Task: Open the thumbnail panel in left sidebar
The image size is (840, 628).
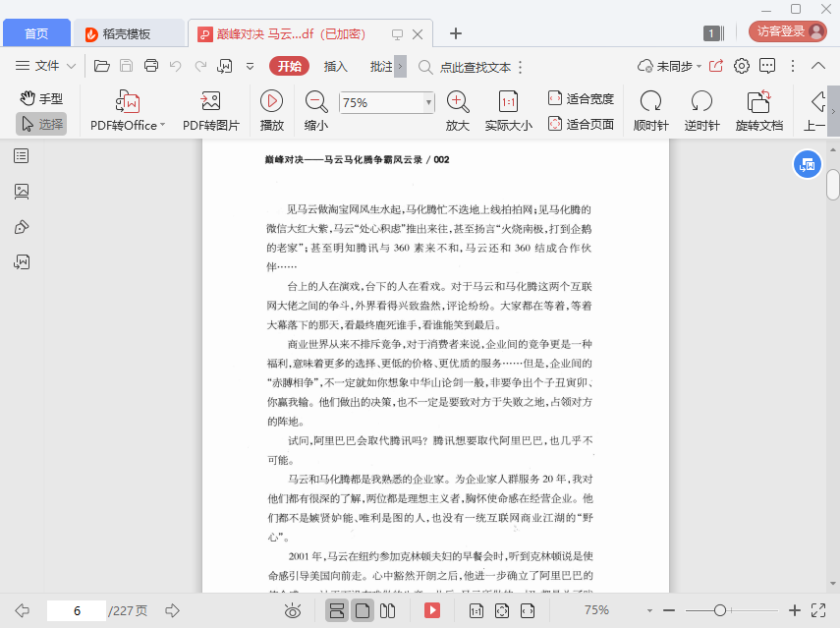Action: click(22, 192)
